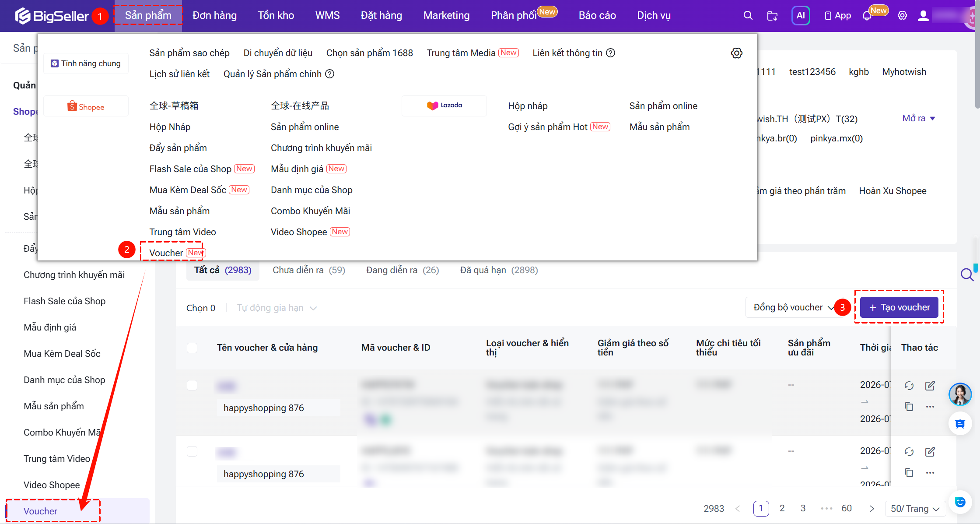Open Voucher in Shopee mega menu
This screenshot has height=524, width=980.
(166, 253)
